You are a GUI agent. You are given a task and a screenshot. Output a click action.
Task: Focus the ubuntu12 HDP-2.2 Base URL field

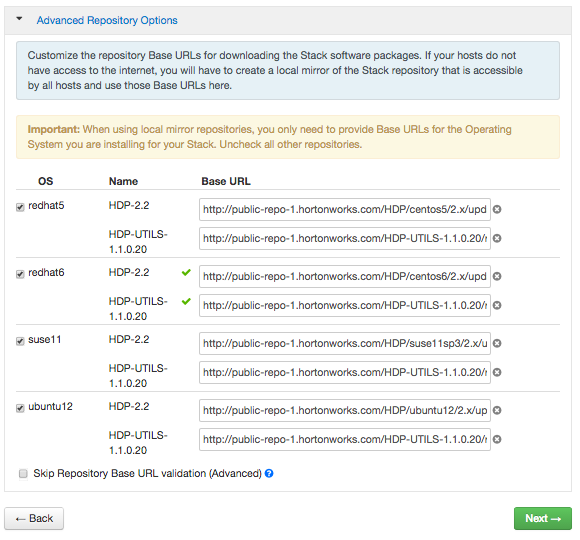click(x=345, y=410)
